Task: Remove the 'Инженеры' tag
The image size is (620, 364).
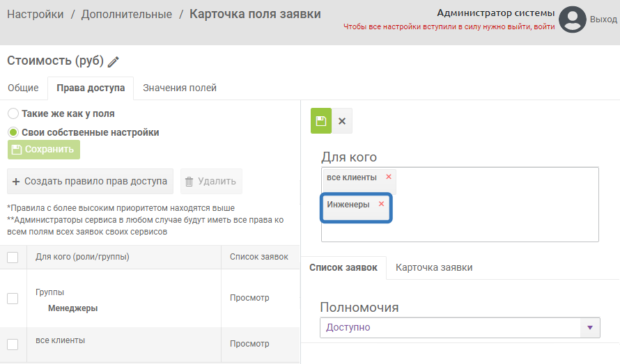Action: 381,204
